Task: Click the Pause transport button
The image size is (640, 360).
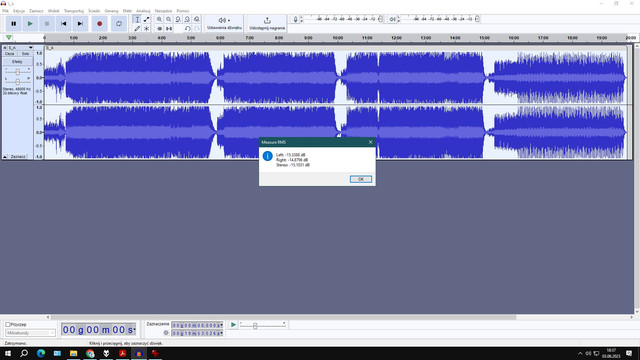Action: 13,24
